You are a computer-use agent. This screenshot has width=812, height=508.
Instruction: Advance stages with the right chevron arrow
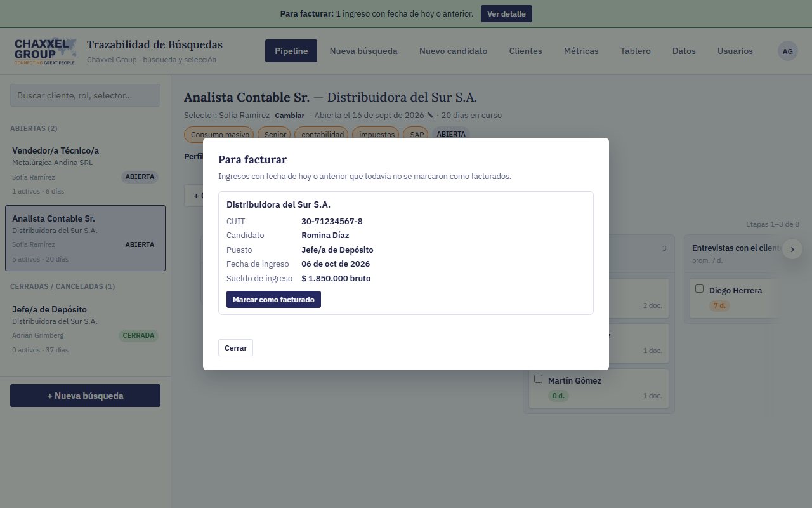pos(792,250)
